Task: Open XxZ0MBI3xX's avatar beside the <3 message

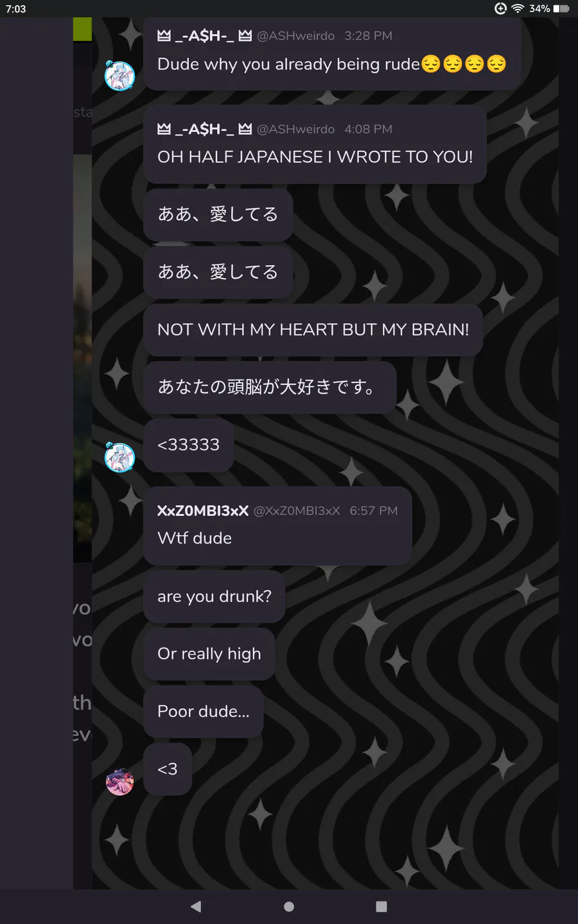Action: (119, 782)
